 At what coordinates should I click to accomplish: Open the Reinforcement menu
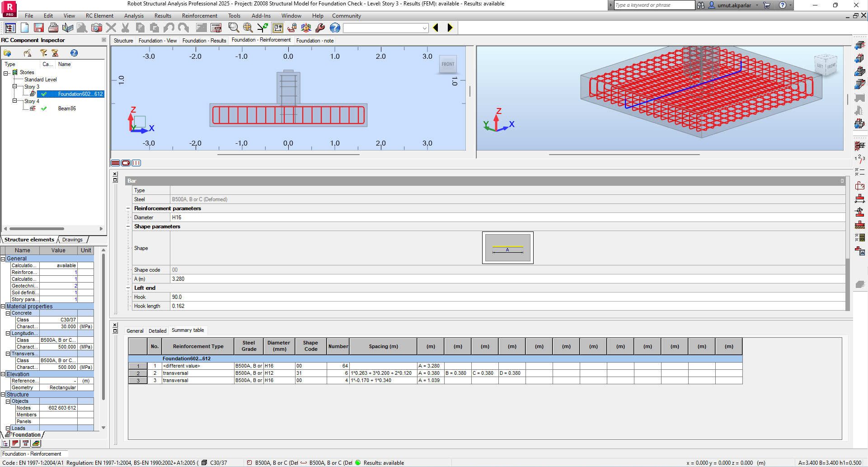pyautogui.click(x=199, y=15)
